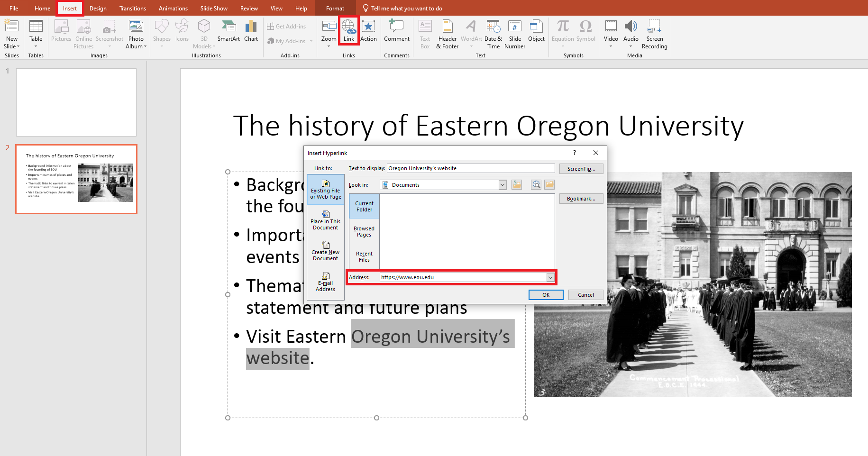Switch to the Design tab
Image resolution: width=868 pixels, height=456 pixels.
coord(98,8)
